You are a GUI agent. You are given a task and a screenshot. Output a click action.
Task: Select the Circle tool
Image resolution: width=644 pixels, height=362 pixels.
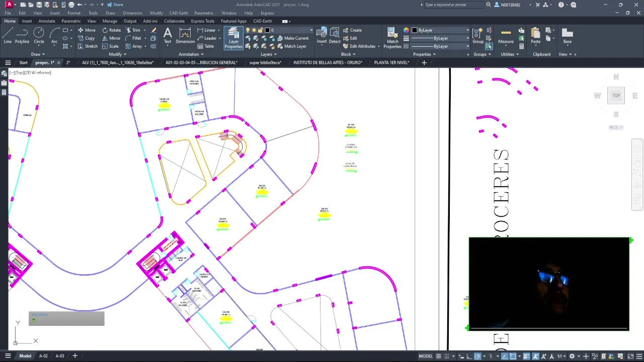click(39, 36)
